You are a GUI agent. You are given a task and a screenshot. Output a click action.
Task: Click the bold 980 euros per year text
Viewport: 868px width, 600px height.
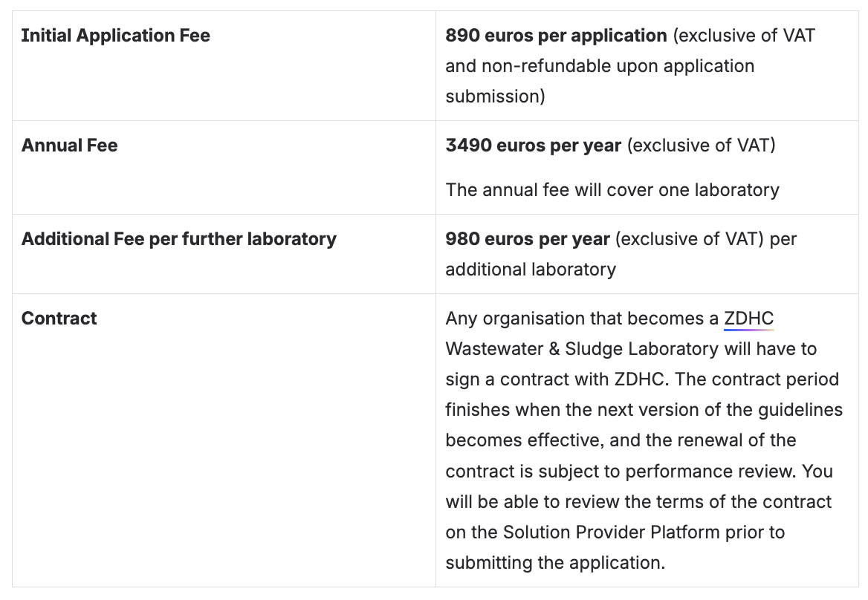(528, 239)
